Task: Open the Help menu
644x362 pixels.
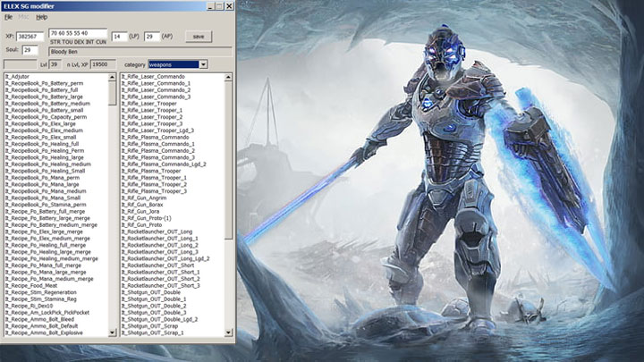Action: 41,17
